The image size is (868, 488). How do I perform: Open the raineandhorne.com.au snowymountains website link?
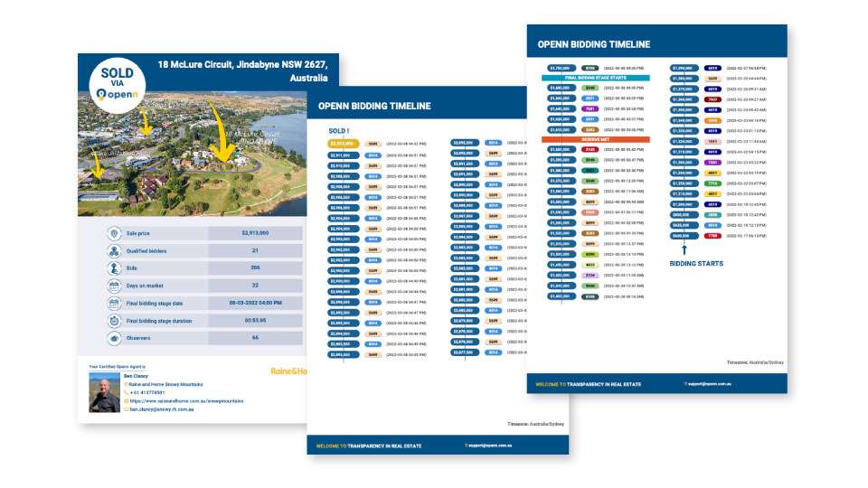tap(186, 401)
